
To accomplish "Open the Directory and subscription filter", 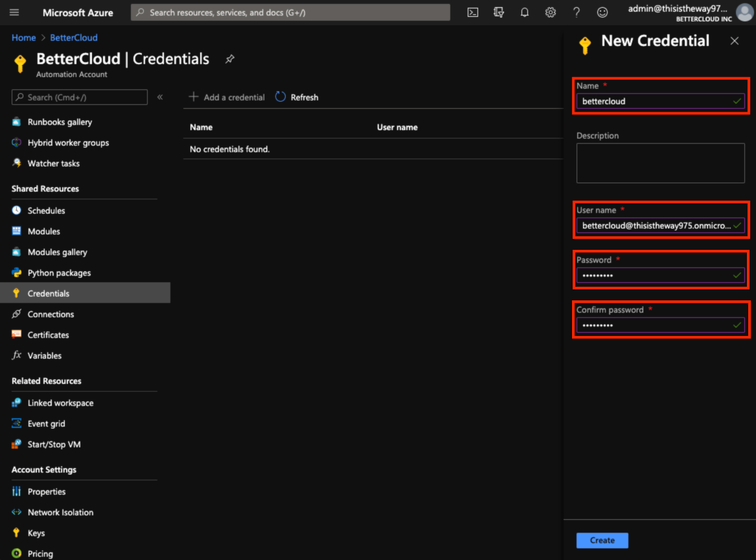I will coord(499,12).
